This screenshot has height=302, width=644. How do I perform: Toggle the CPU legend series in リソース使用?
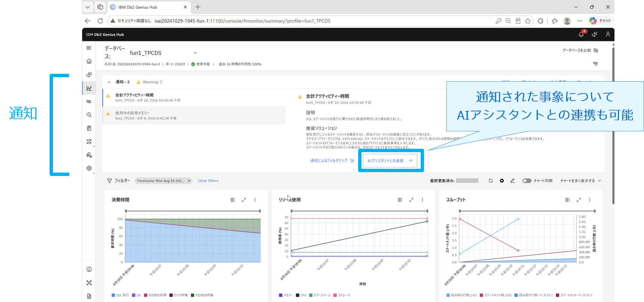point(301,295)
